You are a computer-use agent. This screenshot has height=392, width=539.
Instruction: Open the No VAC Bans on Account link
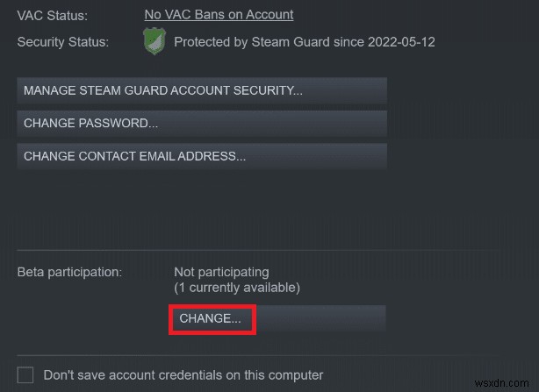click(x=219, y=15)
